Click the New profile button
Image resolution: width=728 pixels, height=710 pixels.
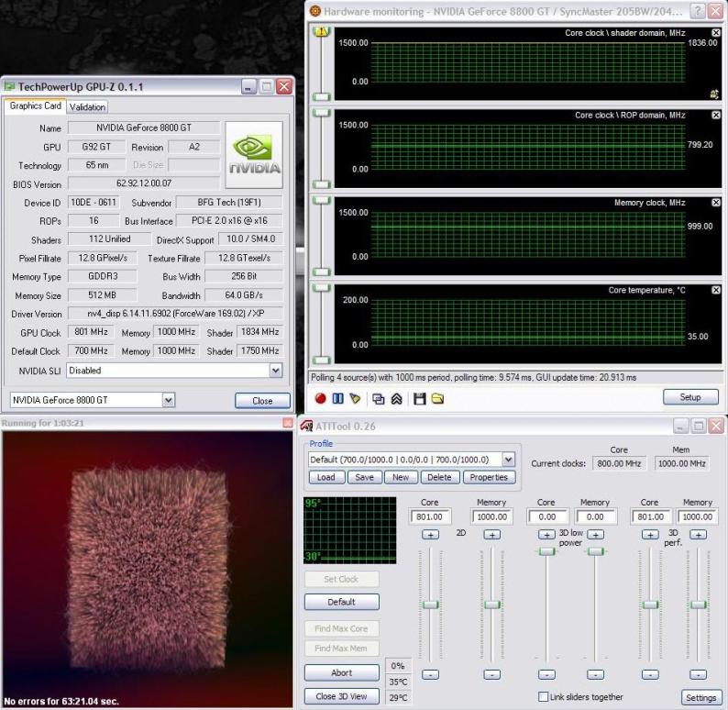coord(401,477)
